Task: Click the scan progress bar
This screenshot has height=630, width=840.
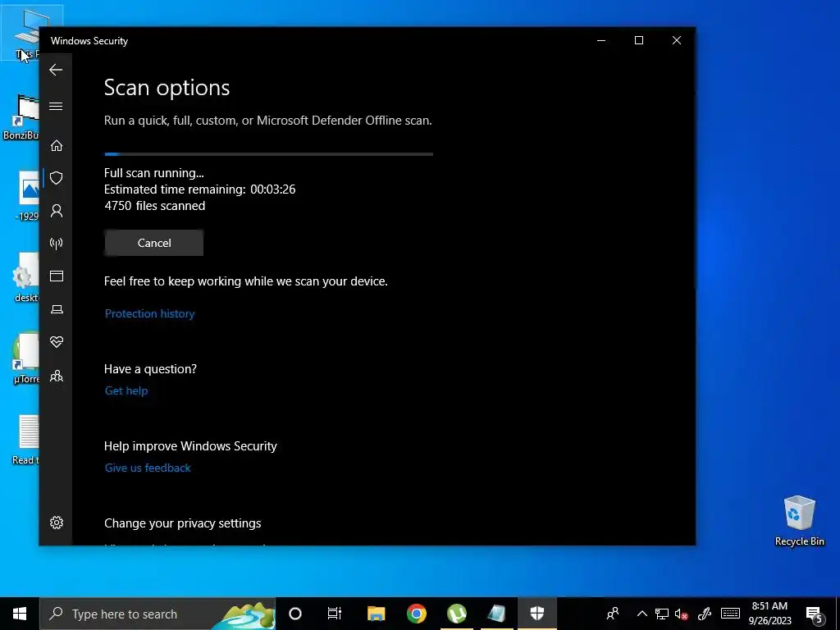Action: point(268,154)
